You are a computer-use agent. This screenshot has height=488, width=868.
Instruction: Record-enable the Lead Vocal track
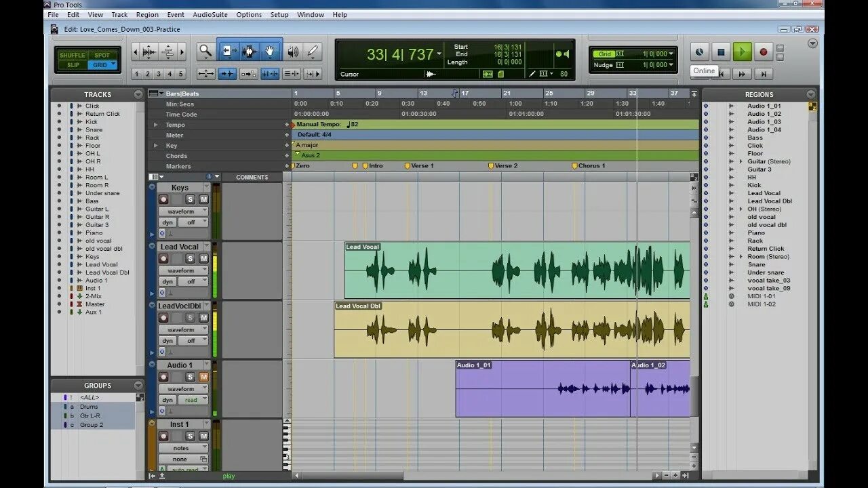coord(163,258)
